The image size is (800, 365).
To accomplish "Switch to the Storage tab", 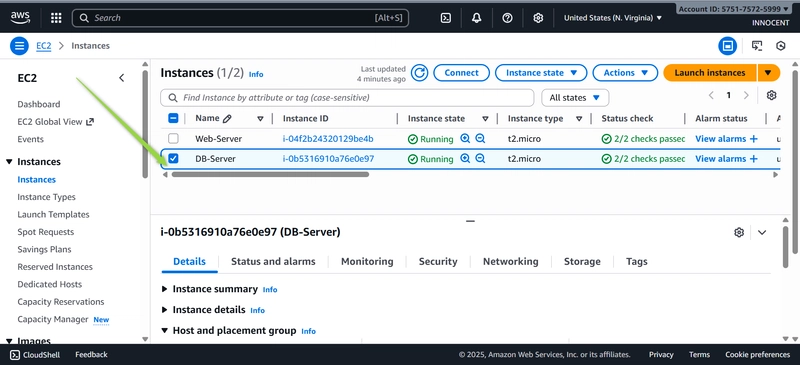I will pyautogui.click(x=582, y=261).
